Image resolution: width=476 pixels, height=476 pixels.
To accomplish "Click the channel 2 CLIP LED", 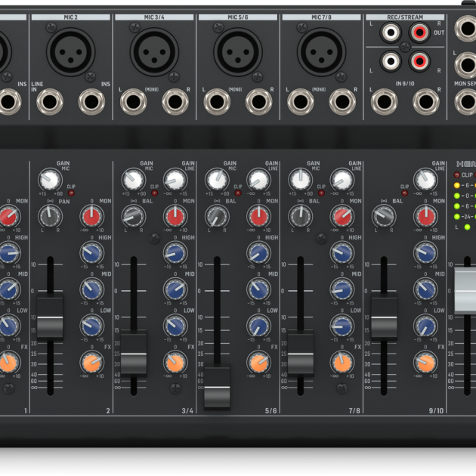I will coord(71,193).
